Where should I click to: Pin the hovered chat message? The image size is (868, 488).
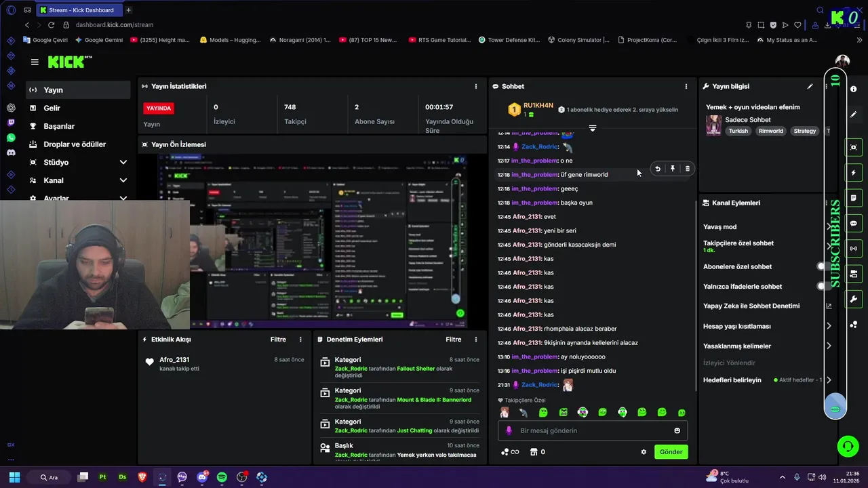672,169
